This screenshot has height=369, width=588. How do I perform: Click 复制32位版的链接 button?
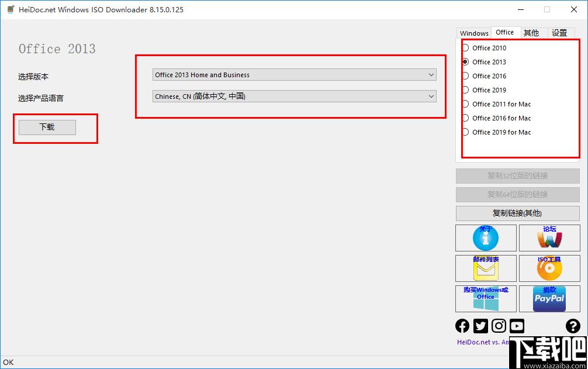tap(517, 176)
